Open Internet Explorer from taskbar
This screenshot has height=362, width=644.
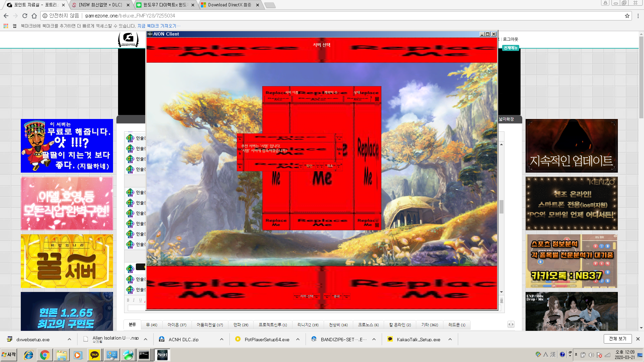(x=29, y=355)
